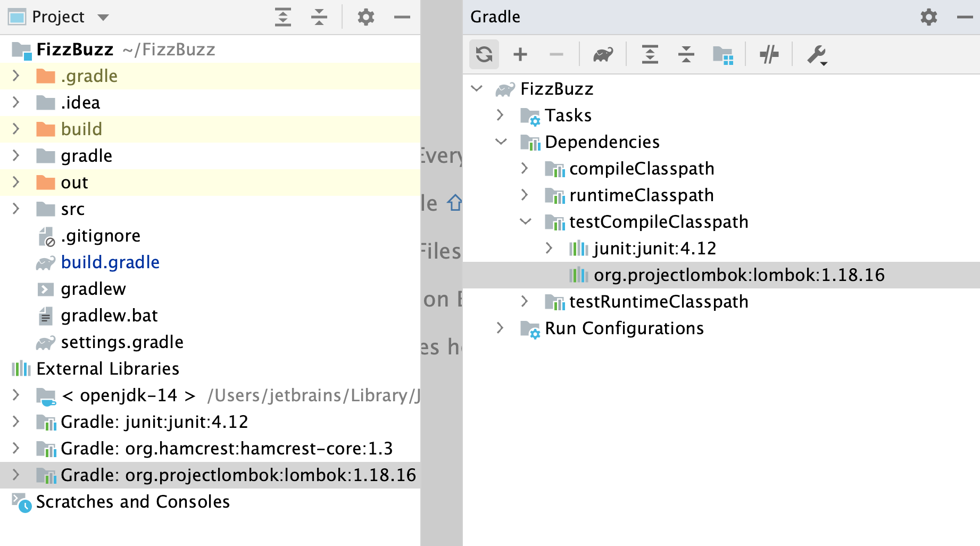Screen dimensions: 980x546
Task: Unlink Gradle project using minus icon
Action: click(556, 54)
